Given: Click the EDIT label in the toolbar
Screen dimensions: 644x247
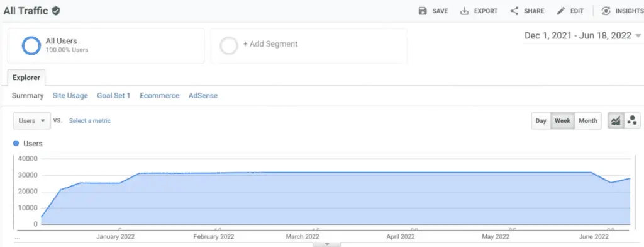Looking at the screenshot, I should (x=577, y=11).
